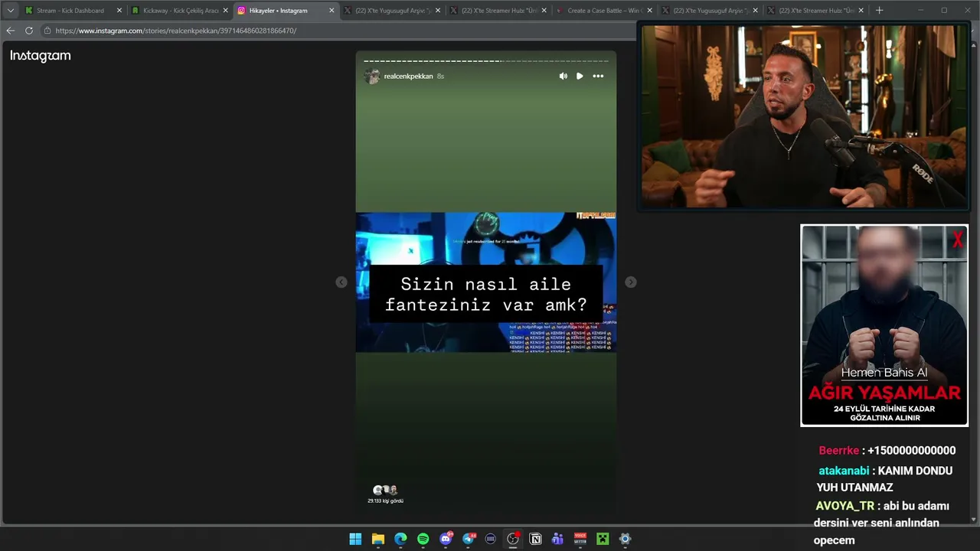Click atakanabi username in chat
Image resolution: width=980 pixels, height=551 pixels.
click(x=844, y=471)
